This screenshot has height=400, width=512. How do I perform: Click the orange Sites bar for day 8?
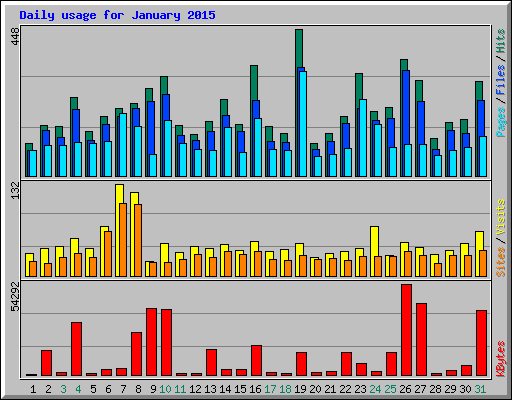coord(138,240)
